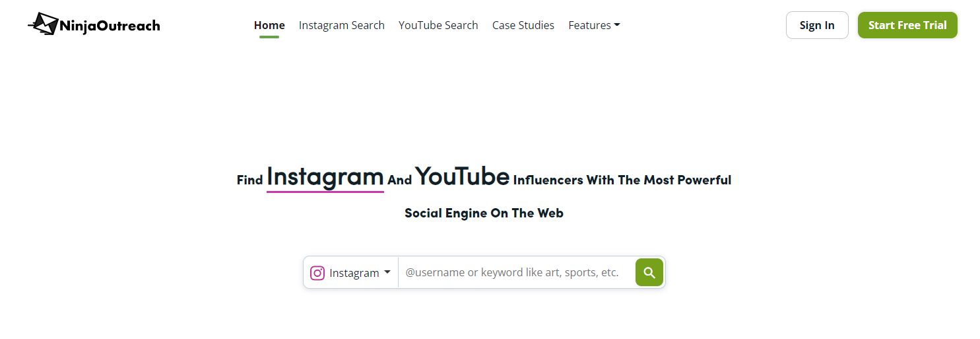Click the 'Social Engine On The Web' text

coord(484,213)
